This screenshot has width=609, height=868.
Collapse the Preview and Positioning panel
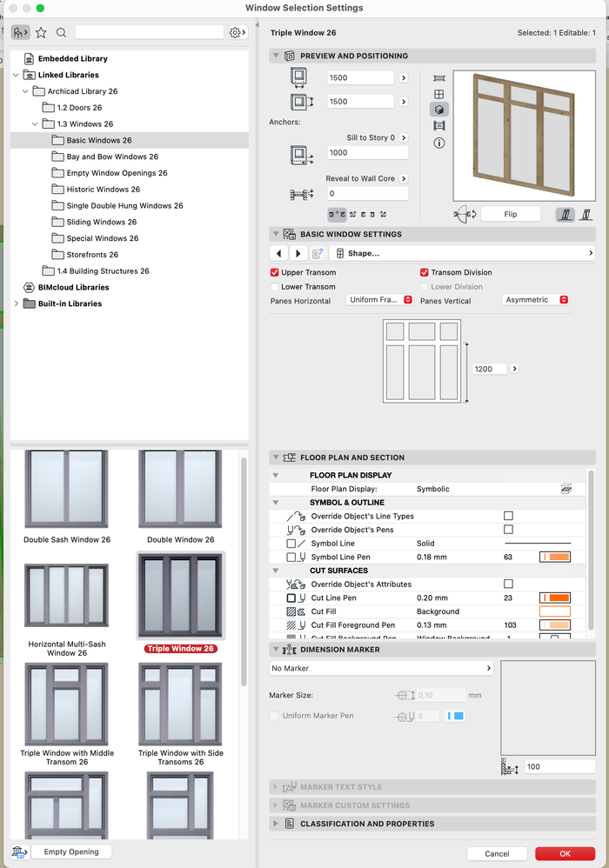(275, 56)
